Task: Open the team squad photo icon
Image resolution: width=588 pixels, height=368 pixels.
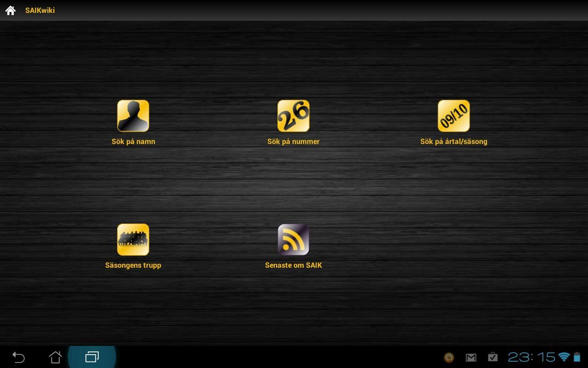Action: tap(133, 240)
